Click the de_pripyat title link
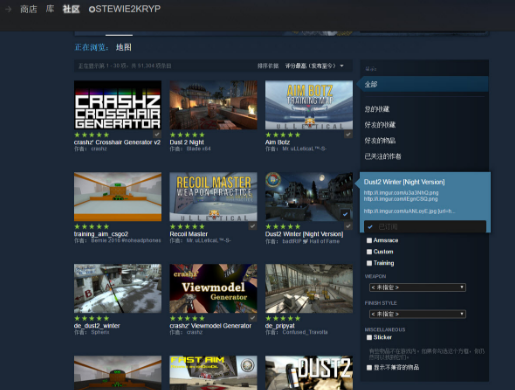Image resolution: width=515 pixels, height=390 pixels. click(280, 326)
